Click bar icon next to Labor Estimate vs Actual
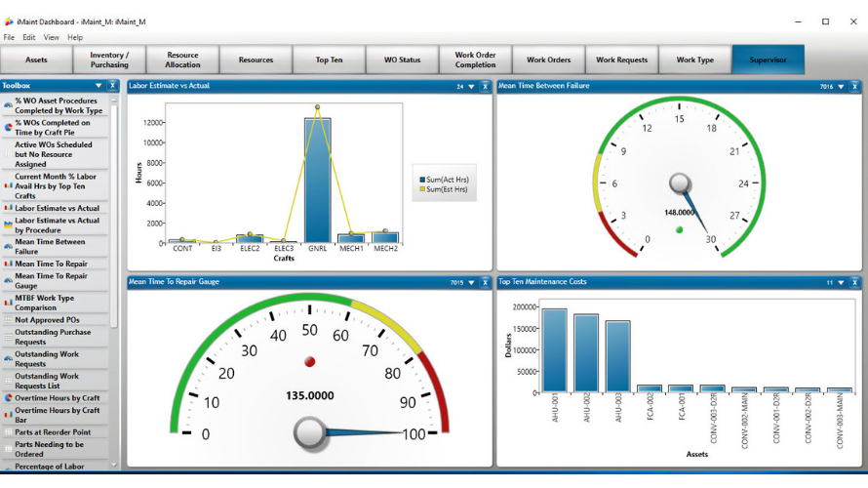The height and width of the screenshot is (488, 868). (x=9, y=208)
